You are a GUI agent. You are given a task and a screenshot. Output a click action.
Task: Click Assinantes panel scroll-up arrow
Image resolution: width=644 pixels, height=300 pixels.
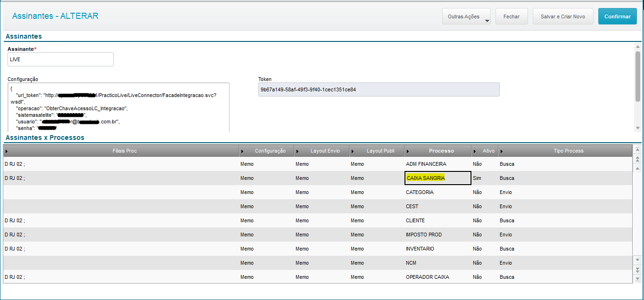point(637,47)
